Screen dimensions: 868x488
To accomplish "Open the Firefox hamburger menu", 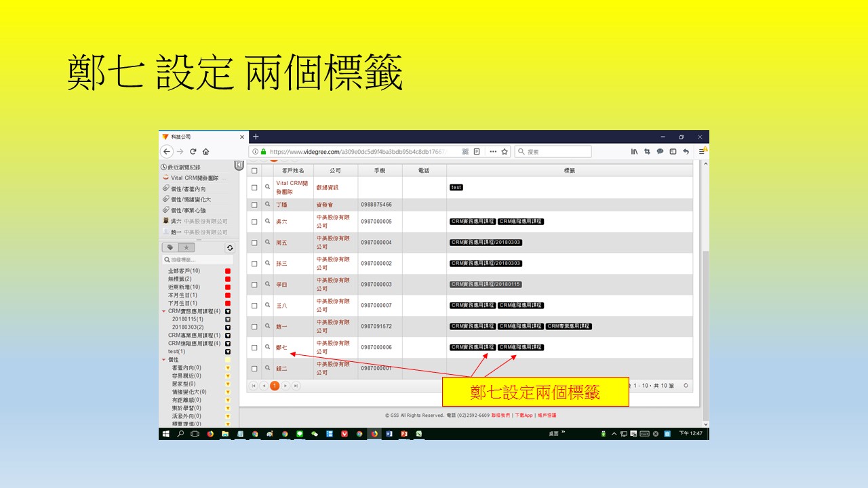I will pyautogui.click(x=703, y=152).
